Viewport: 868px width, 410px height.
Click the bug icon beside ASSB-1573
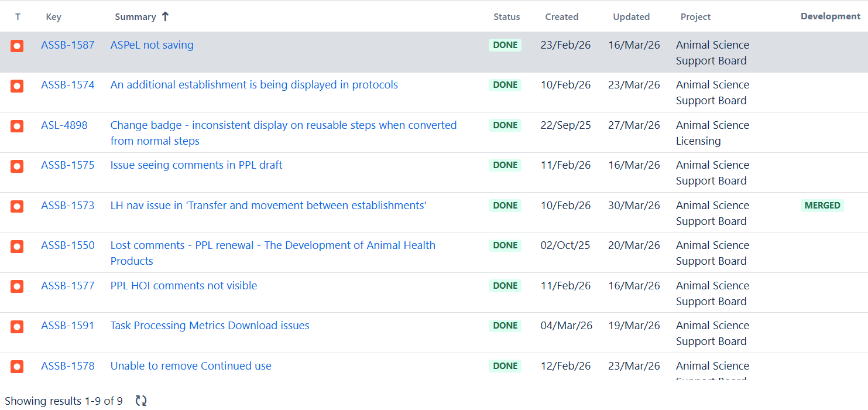(17, 206)
